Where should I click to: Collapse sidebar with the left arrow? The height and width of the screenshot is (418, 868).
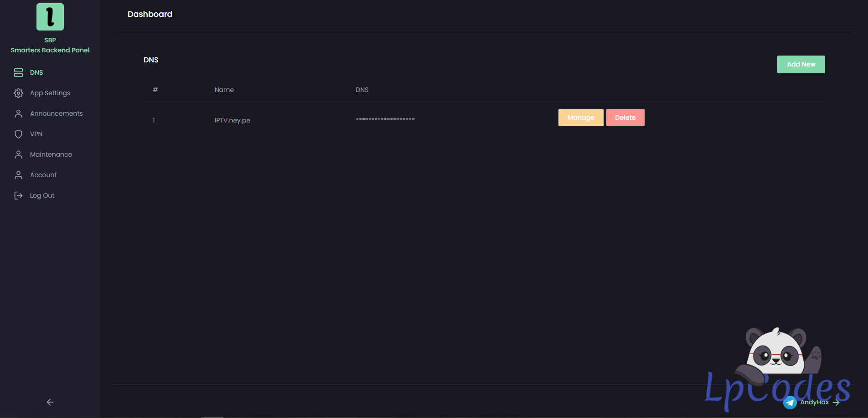[x=50, y=402]
